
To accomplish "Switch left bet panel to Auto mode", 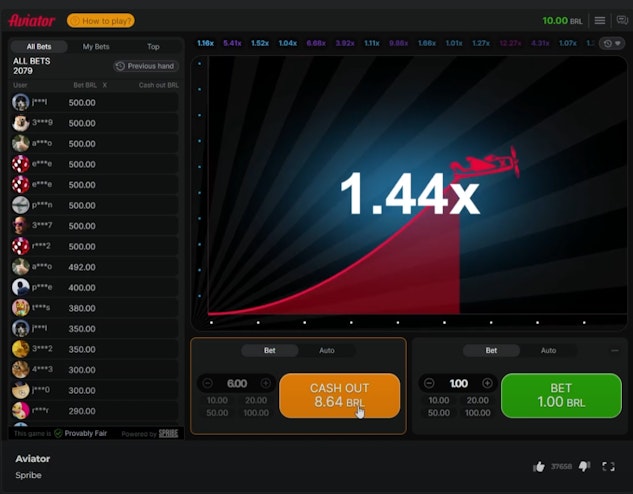I will [x=326, y=351].
